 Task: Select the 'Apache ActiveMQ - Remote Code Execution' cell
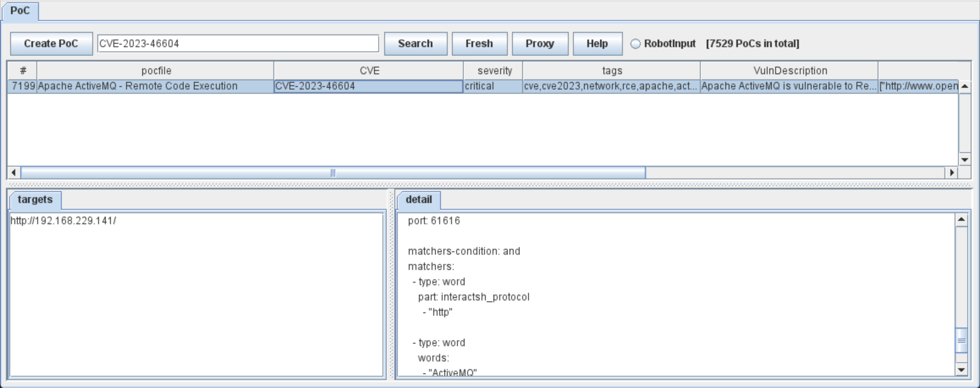coord(156,86)
